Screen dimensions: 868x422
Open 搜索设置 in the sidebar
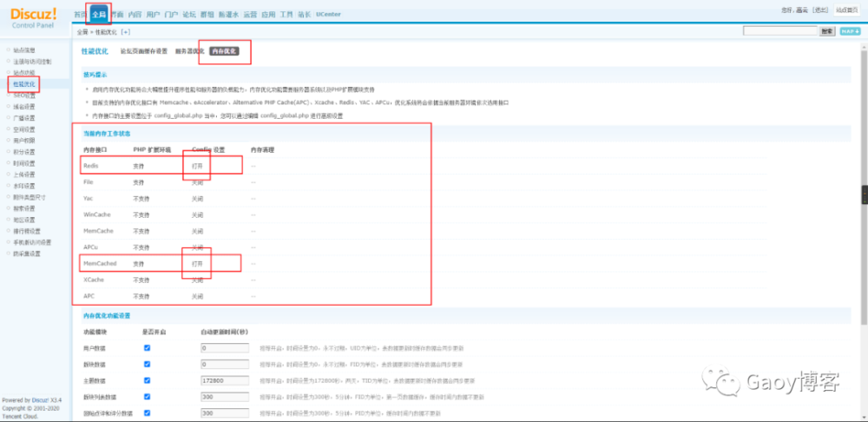pos(23,208)
